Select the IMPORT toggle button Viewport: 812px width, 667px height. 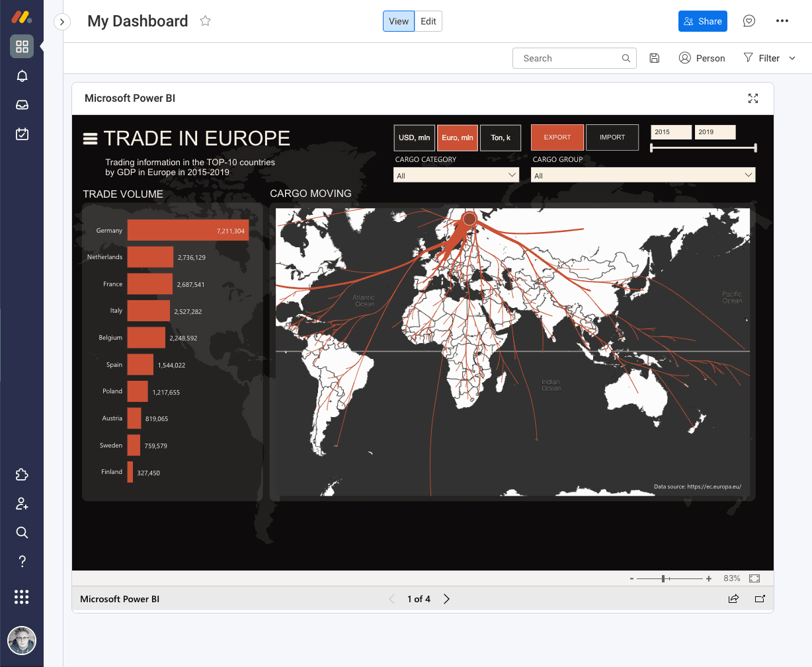[x=612, y=137]
